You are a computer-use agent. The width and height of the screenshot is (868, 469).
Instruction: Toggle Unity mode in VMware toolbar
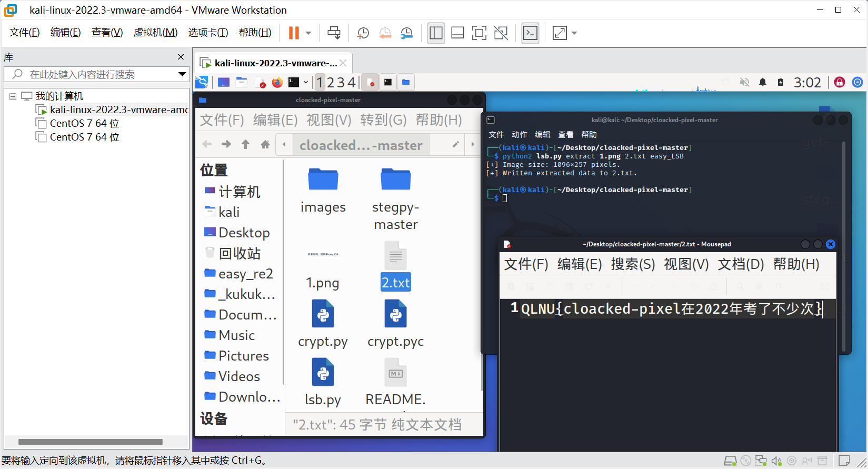[501, 33]
